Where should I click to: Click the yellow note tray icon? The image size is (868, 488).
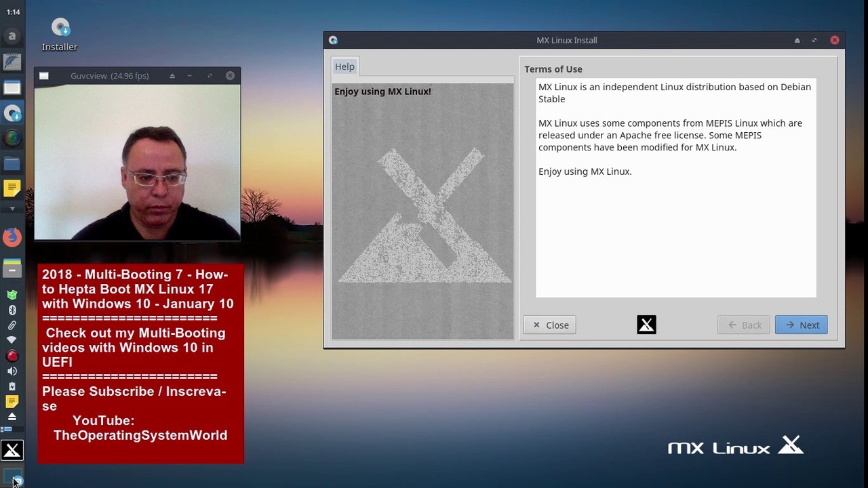pyautogui.click(x=12, y=402)
